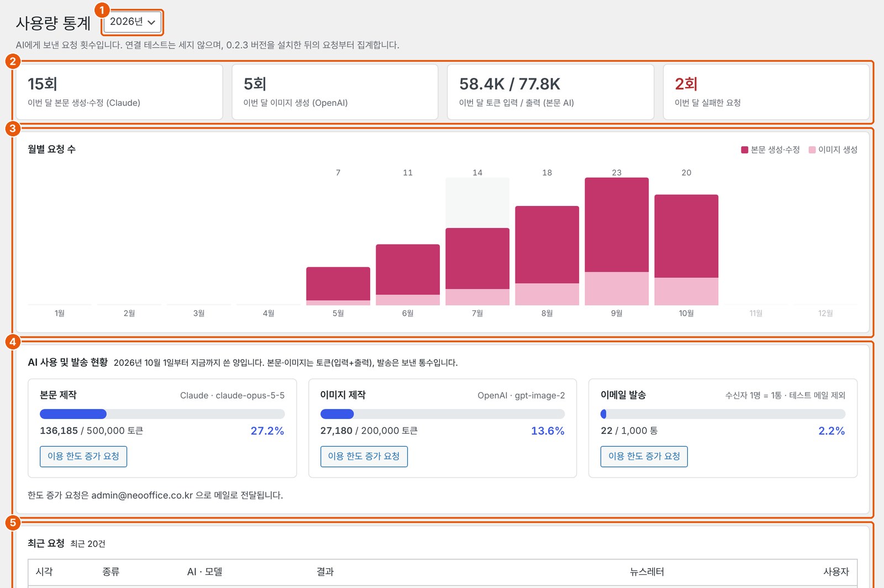Viewport: 884px width, 588px height.
Task: Select the 15회 Claude stat card
Action: (119, 92)
